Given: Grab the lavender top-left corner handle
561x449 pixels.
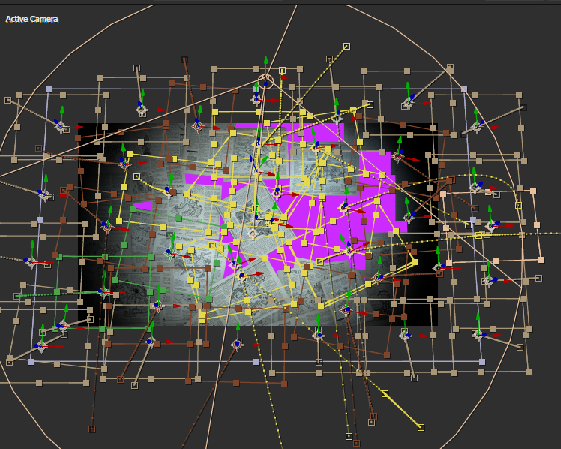Looking at the screenshot, I should [x=49, y=89].
